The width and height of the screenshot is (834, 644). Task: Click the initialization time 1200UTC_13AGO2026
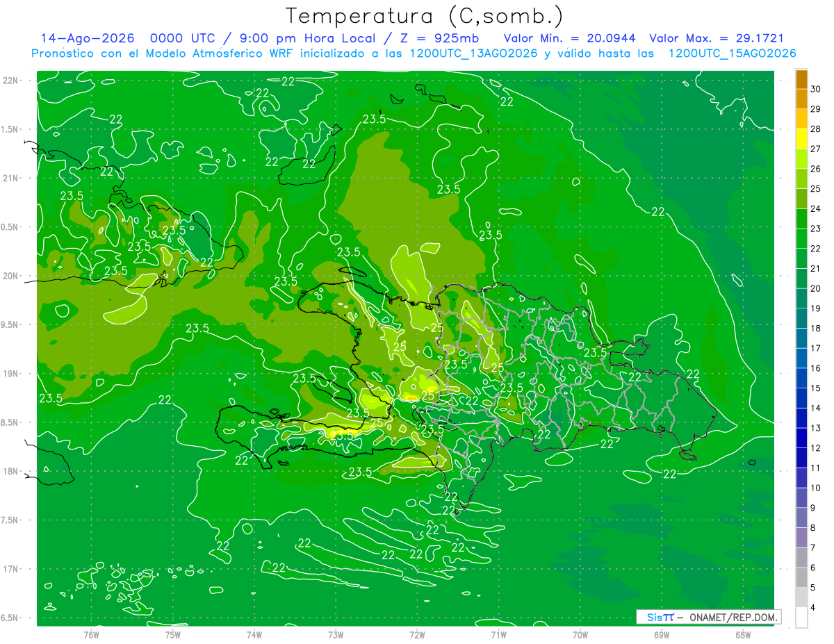473,53
